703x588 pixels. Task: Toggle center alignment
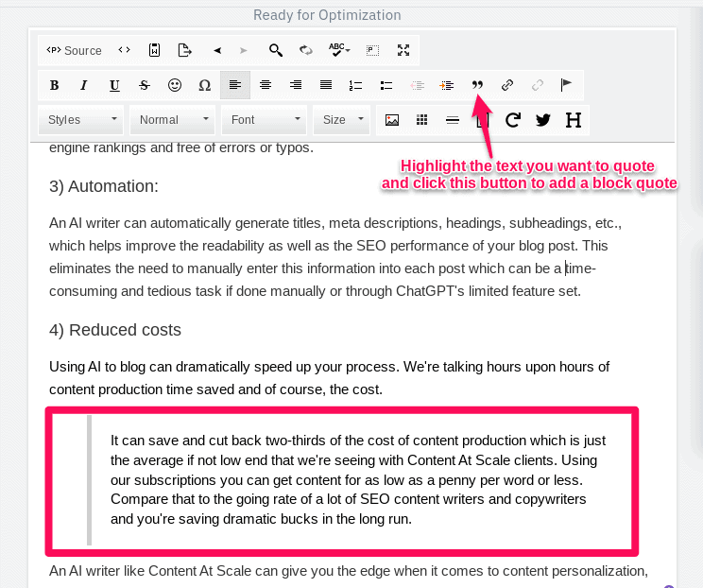[266, 85]
